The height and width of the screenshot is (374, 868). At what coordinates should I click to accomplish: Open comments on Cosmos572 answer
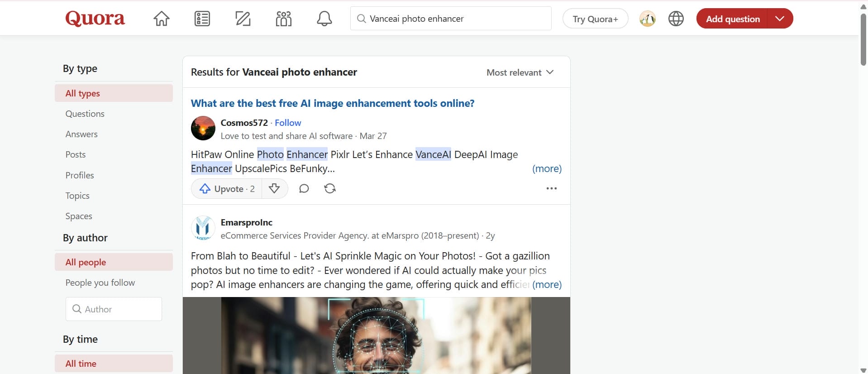coord(304,188)
